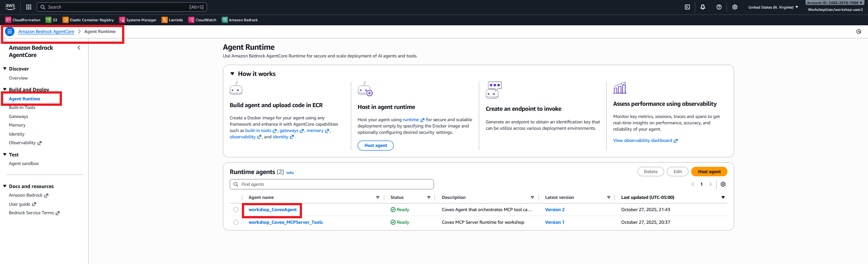Open Amazon Bedrock favorite shortcut
Viewport: 868px width, 264px height.
coord(240,20)
